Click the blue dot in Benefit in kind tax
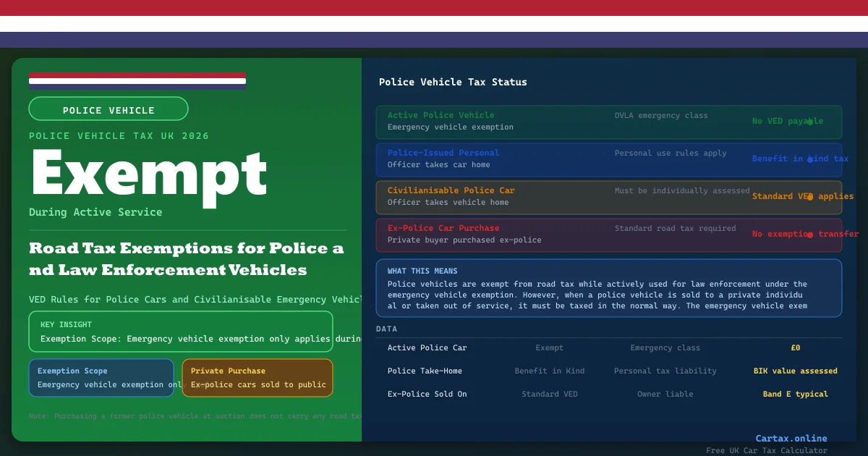This screenshot has width=868, height=456. click(810, 159)
